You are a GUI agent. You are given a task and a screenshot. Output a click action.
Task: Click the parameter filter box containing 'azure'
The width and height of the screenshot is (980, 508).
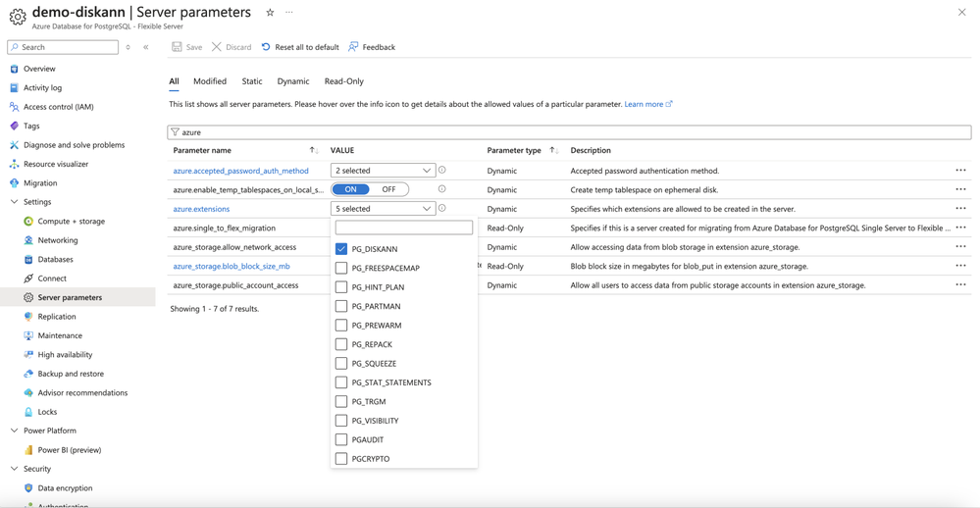(x=569, y=132)
